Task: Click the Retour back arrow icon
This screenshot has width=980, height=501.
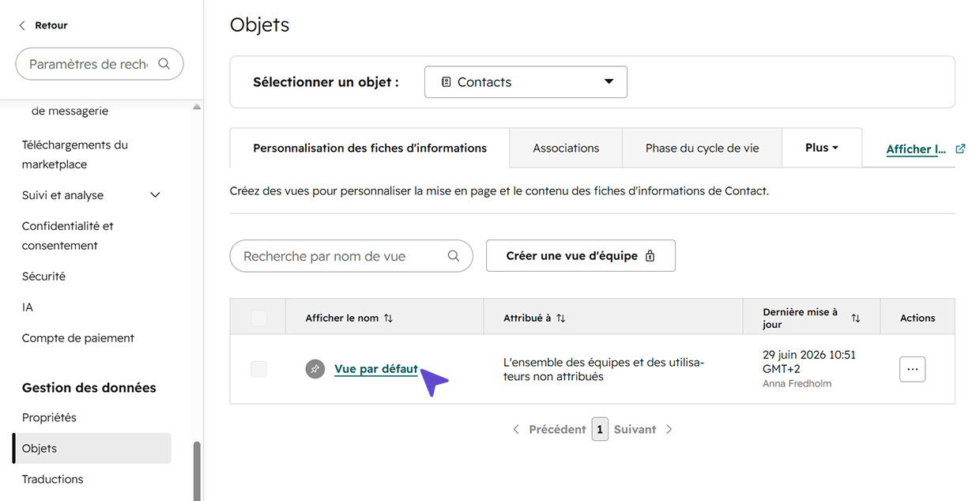Action: coord(22,25)
